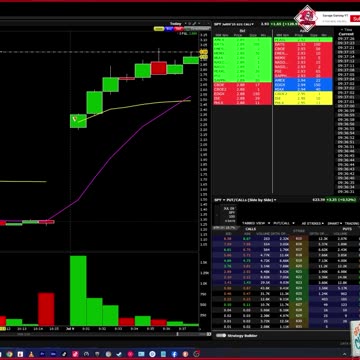The width and height of the screenshot is (360, 360).
Task: Click the 29.5K calls volume cell
Action: click(x=265, y=282)
